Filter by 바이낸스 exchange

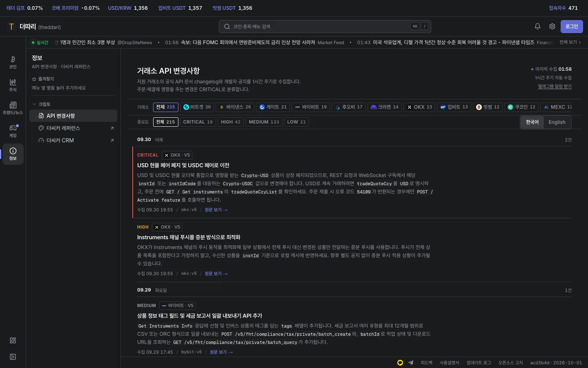(235, 107)
